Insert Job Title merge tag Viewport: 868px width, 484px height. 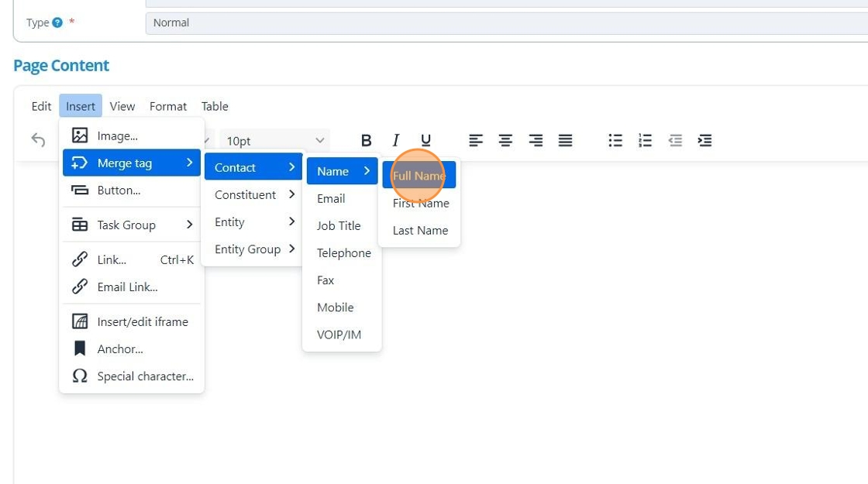pyautogui.click(x=342, y=225)
